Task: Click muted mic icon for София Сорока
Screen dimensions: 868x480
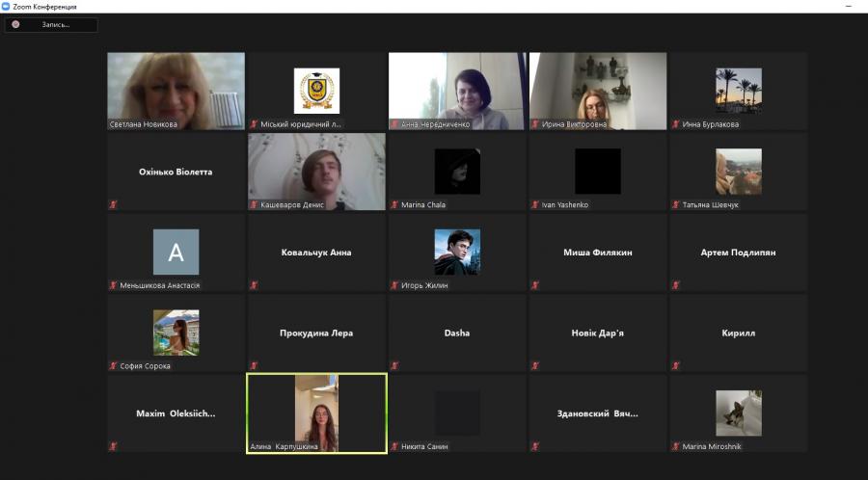Action: [x=113, y=366]
